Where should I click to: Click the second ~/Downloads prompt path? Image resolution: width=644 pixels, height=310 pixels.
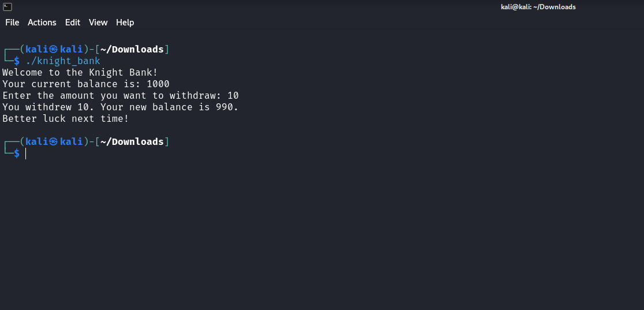click(x=132, y=141)
